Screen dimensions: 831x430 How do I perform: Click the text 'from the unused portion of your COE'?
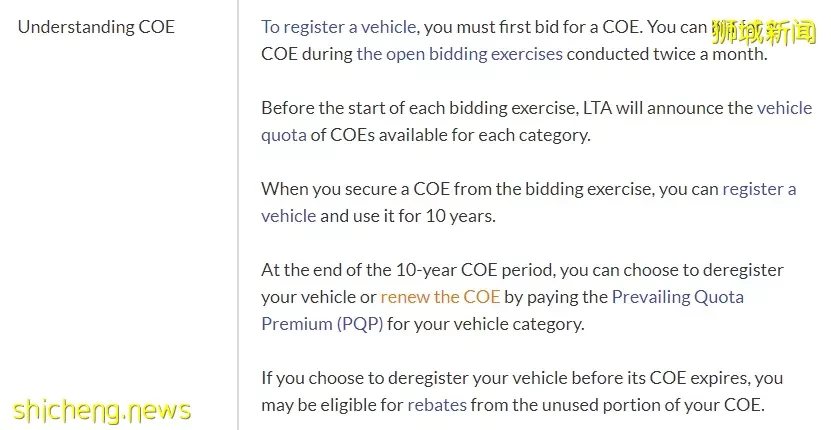pyautogui.click(x=617, y=405)
